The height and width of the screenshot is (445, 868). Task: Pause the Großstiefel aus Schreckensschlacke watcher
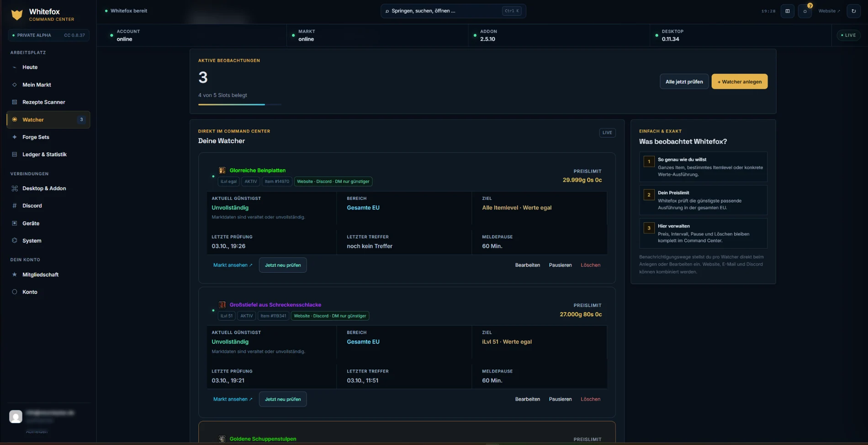pos(560,399)
